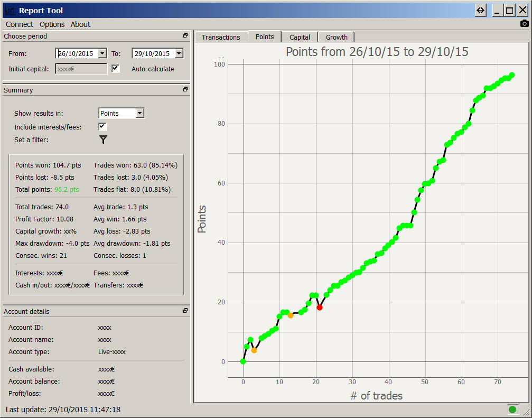The height and width of the screenshot is (418, 532).
Task: Click the Report Tool app icon
Action: (x=10, y=11)
